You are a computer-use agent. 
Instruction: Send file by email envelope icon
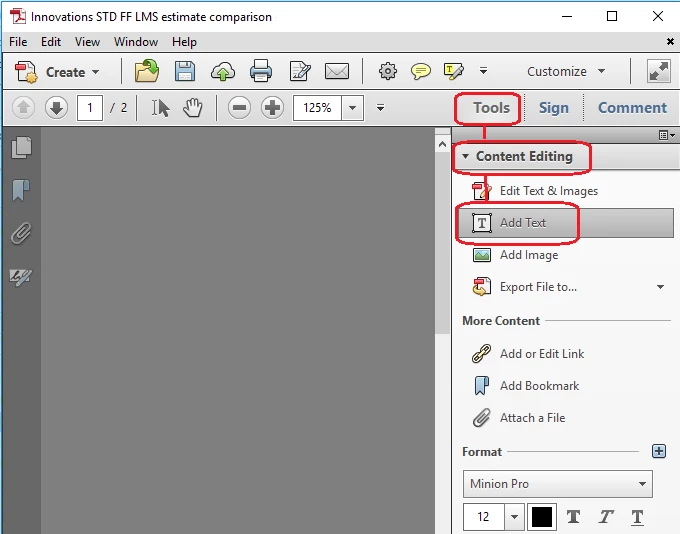click(x=337, y=71)
